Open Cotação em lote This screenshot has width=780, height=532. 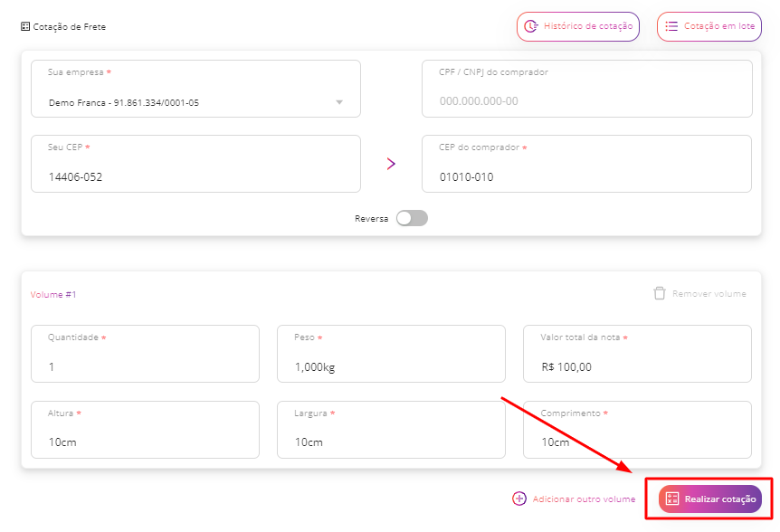pyautogui.click(x=709, y=26)
